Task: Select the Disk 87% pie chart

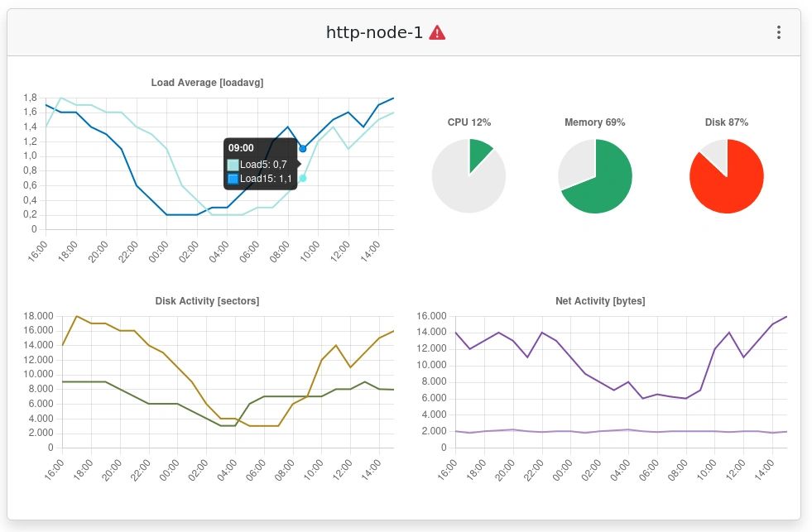Action: tap(726, 175)
